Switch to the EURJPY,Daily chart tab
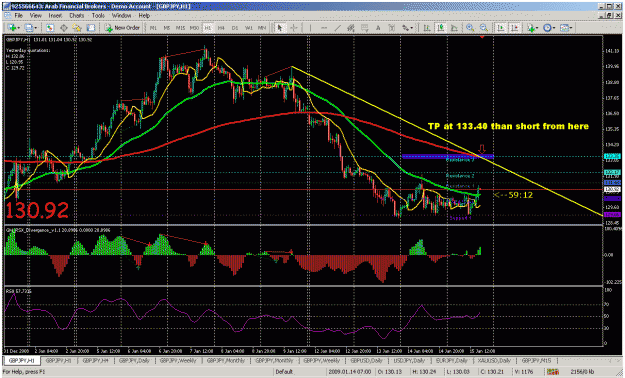This screenshot has width=625, height=378. point(452,361)
